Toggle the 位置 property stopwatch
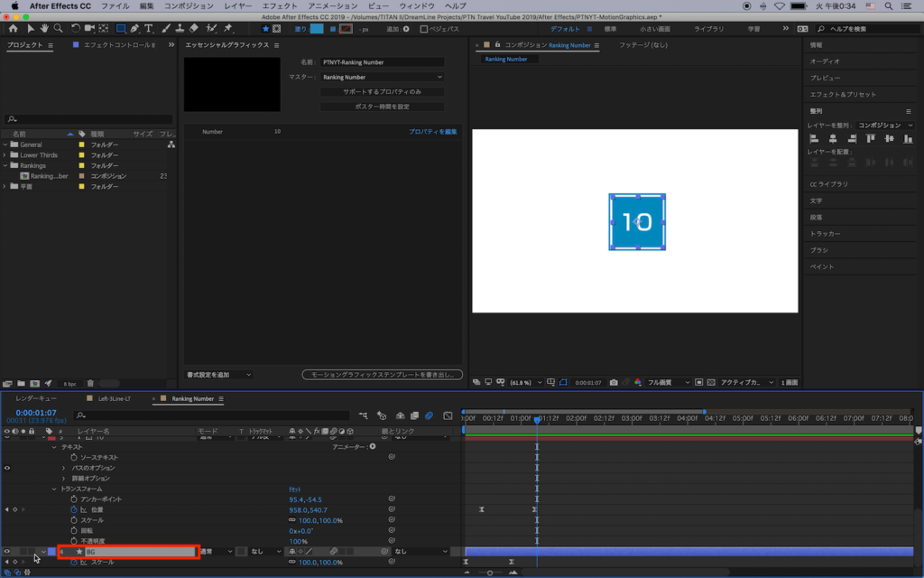 point(74,509)
